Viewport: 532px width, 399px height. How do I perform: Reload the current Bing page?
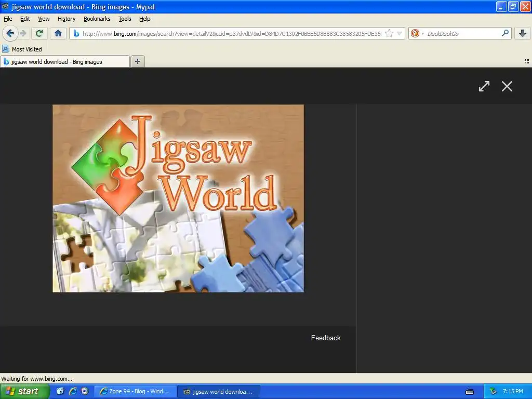39,33
